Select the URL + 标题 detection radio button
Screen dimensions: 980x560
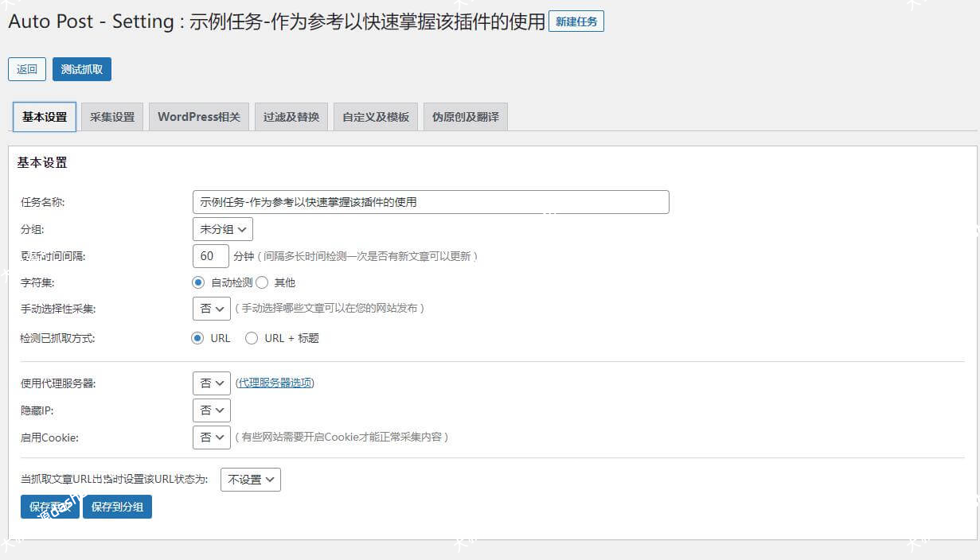point(251,337)
